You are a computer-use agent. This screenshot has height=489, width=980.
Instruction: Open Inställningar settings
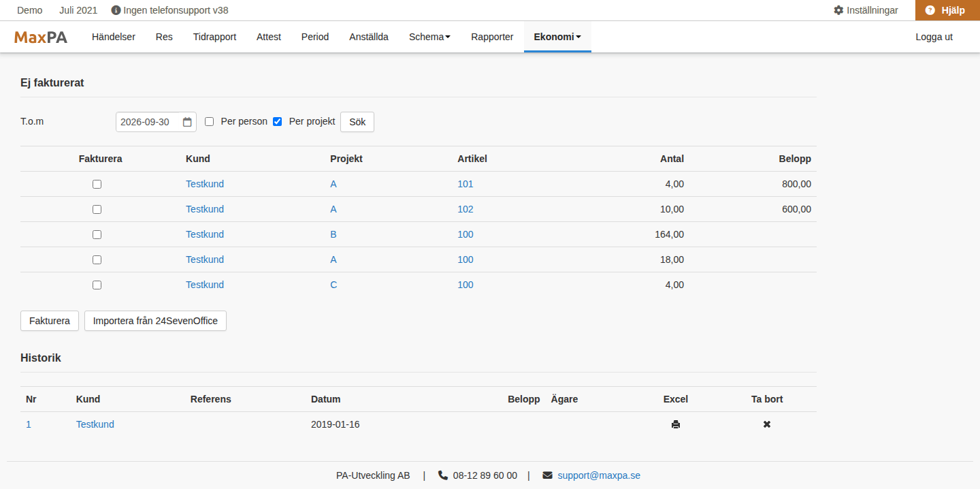(x=866, y=10)
